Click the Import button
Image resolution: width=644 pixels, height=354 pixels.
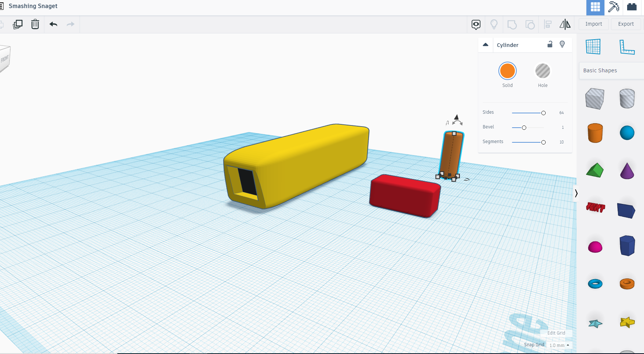(594, 24)
